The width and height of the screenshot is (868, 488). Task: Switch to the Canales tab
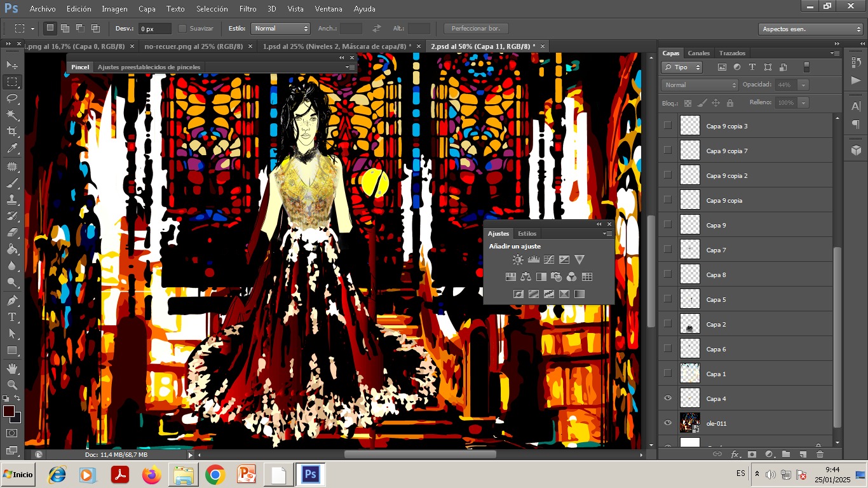point(699,53)
